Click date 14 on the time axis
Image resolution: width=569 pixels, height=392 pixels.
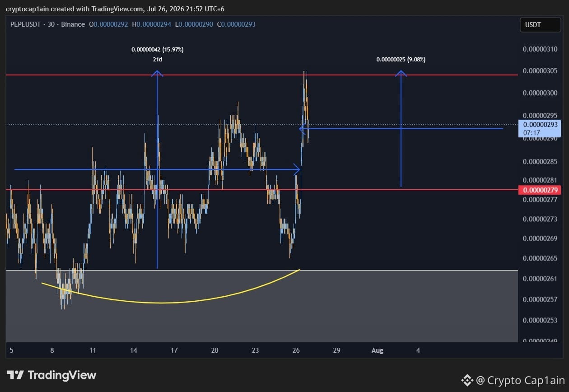click(134, 350)
